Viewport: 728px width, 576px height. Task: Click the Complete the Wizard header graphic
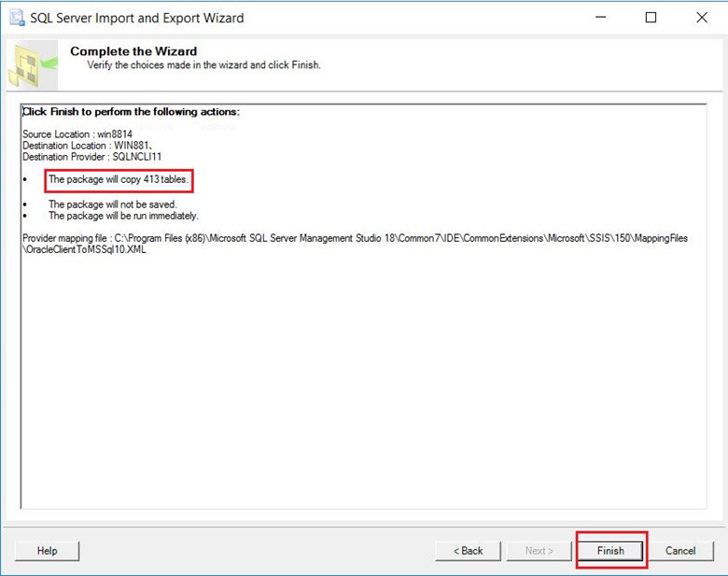(33, 64)
